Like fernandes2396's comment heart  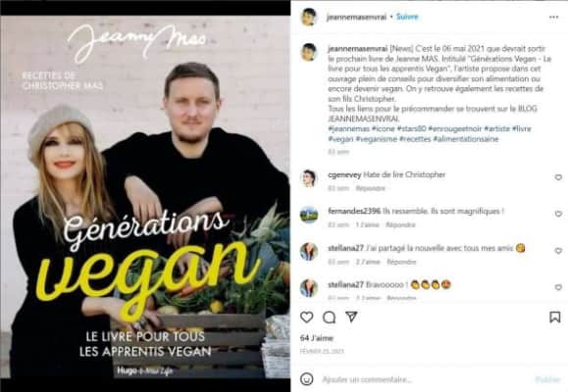click(558, 214)
